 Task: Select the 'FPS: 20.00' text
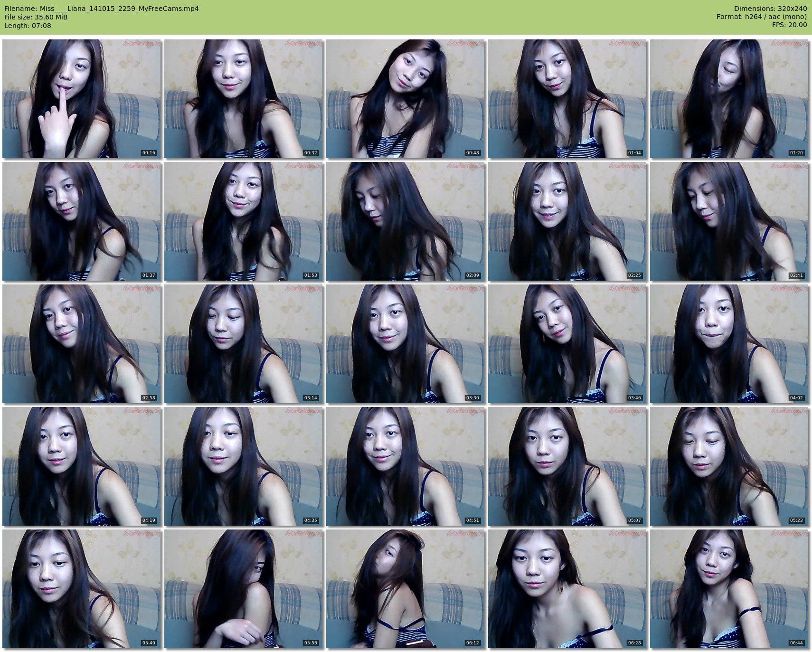tap(789, 26)
